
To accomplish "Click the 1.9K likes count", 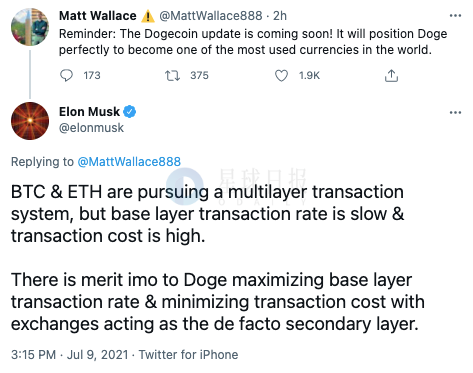I will coord(309,76).
